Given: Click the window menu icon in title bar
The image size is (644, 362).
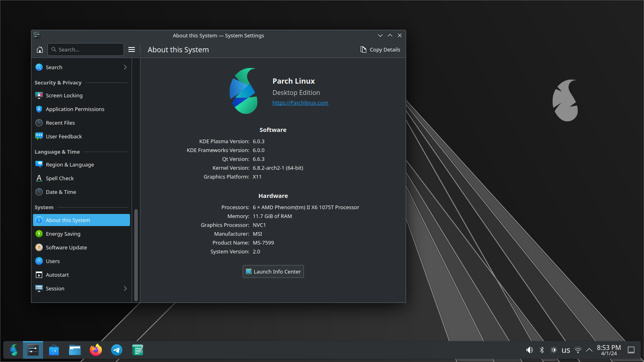Looking at the screenshot, I should 37,35.
